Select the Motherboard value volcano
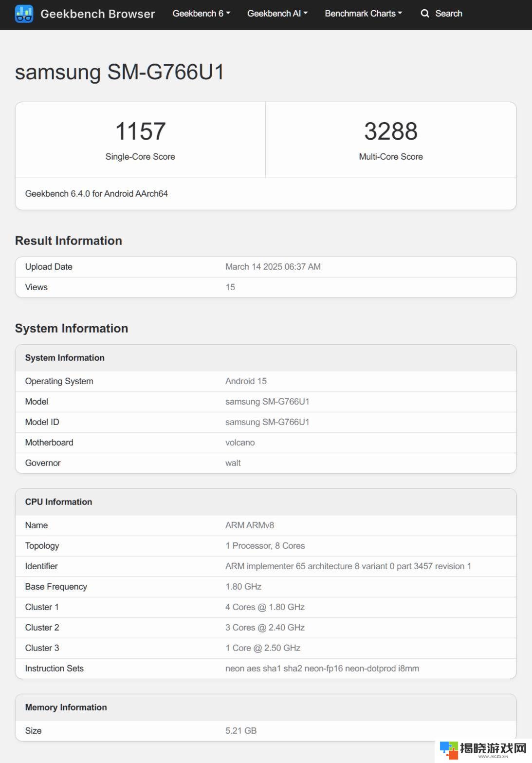The height and width of the screenshot is (763, 532). click(x=240, y=443)
